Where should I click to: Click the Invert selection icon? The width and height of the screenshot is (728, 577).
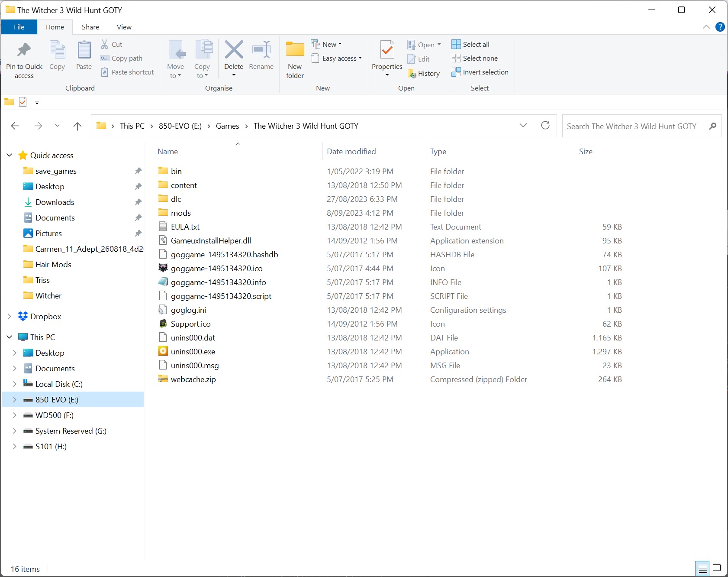click(456, 72)
